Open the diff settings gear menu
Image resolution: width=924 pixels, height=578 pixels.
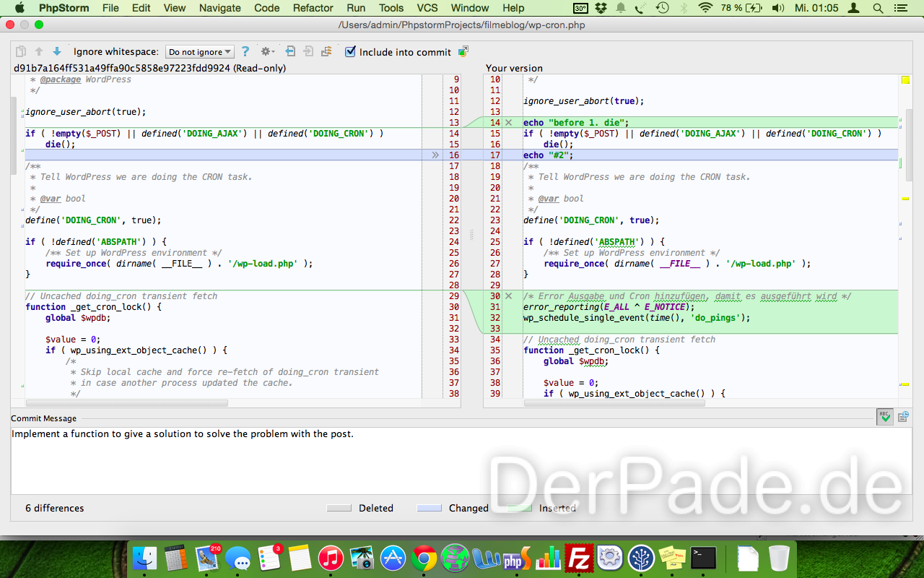(268, 52)
